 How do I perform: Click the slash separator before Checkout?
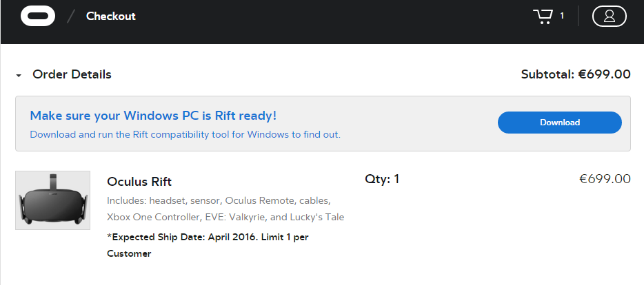pos(70,16)
